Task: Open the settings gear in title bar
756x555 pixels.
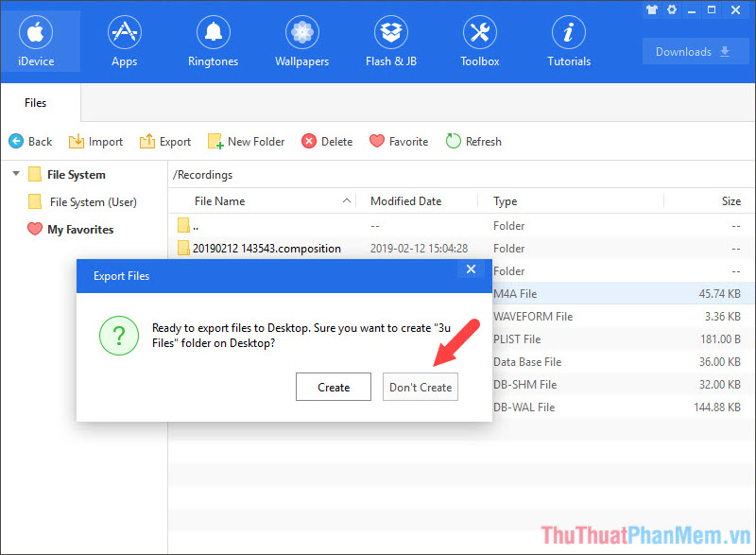Action: coord(671,9)
